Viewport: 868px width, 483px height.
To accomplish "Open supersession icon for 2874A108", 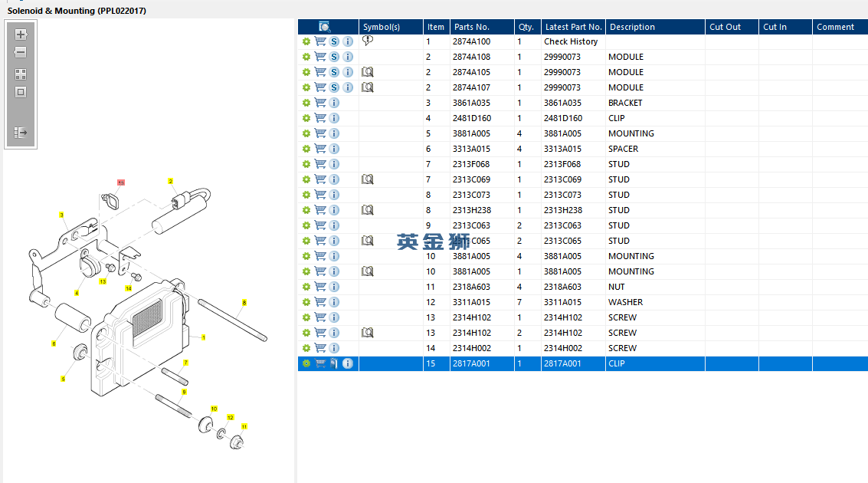I will [334, 57].
